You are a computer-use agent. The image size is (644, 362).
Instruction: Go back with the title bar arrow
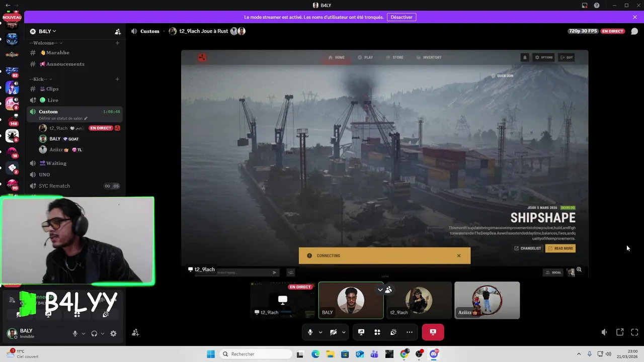[x=8, y=6]
